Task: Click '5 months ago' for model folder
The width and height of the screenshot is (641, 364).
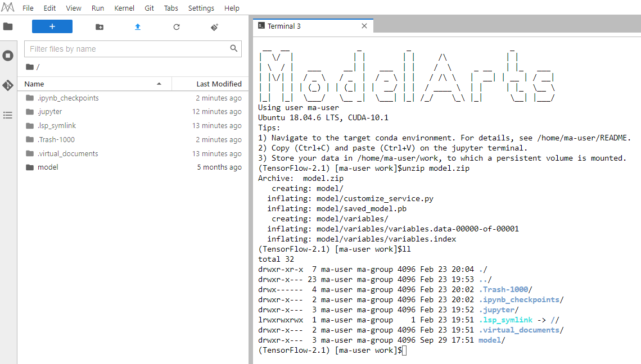Action: (219, 167)
